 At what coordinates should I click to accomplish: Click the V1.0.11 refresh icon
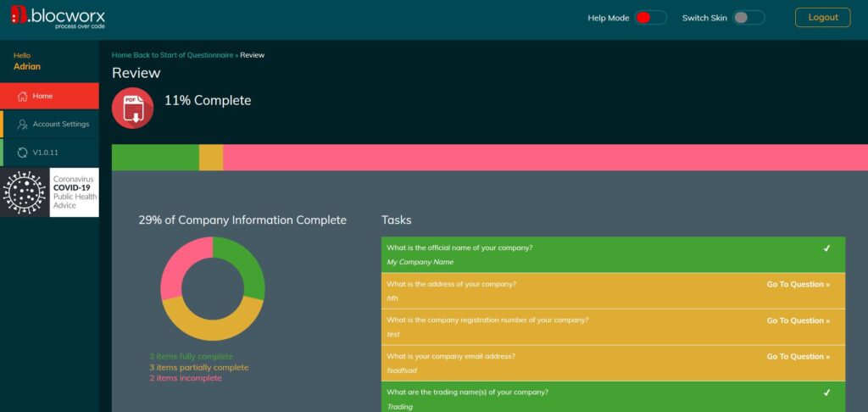[x=23, y=153]
